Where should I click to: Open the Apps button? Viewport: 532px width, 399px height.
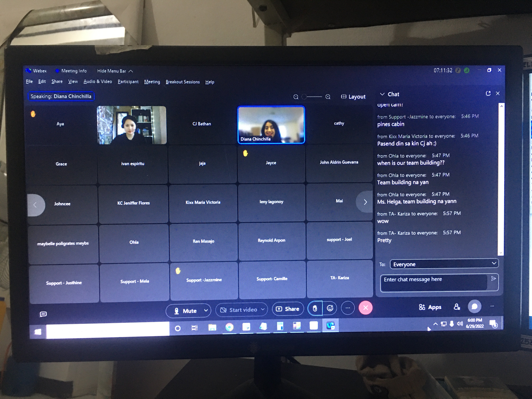coord(430,307)
